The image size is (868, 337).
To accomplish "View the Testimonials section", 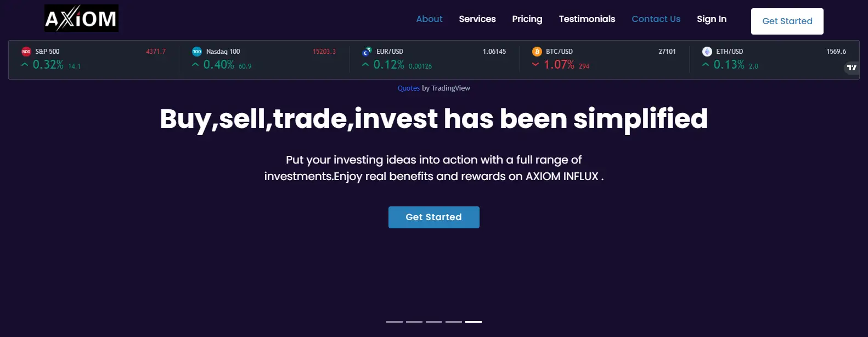I will 587,19.
